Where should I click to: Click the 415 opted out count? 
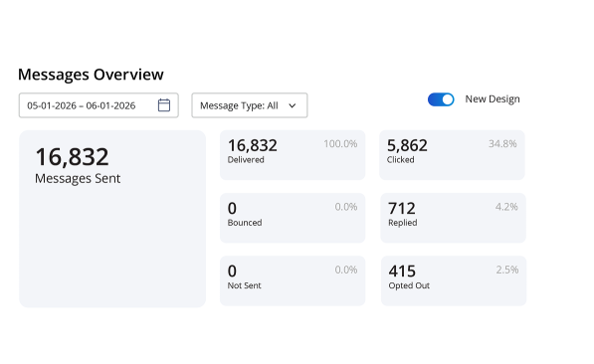[x=402, y=272]
